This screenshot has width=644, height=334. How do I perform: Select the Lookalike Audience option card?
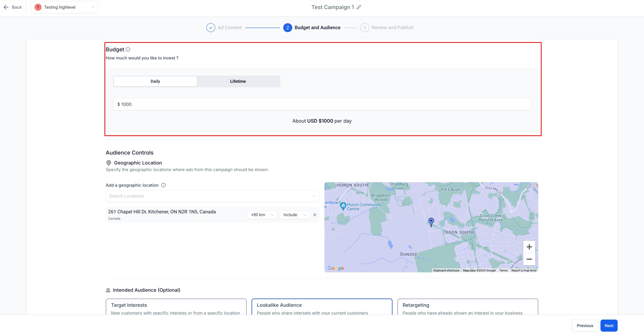tap(322, 307)
